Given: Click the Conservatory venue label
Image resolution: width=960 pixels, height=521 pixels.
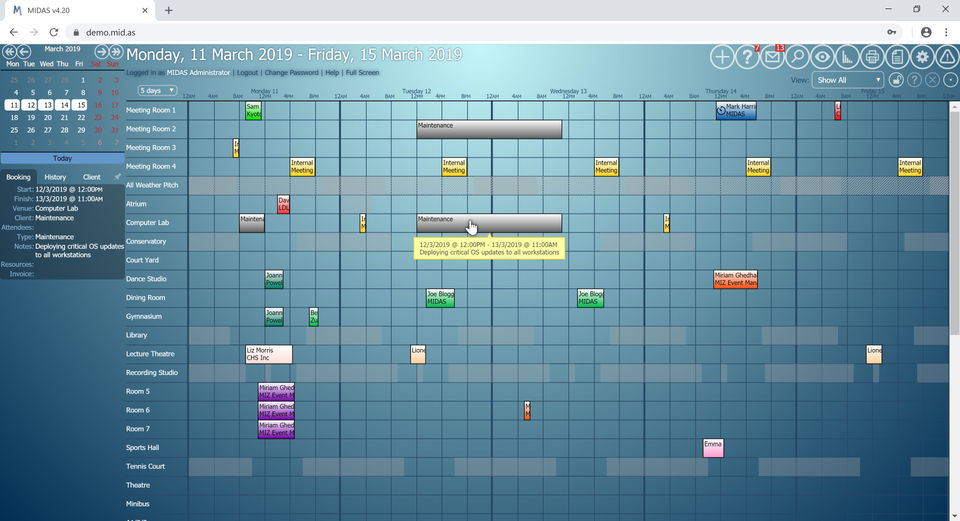Looking at the screenshot, I should pos(146,241).
